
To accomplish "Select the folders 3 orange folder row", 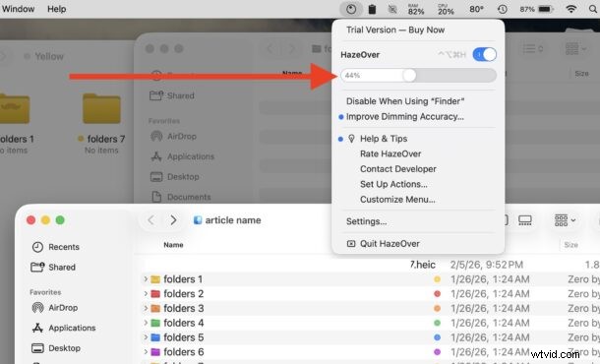I will coord(371,308).
